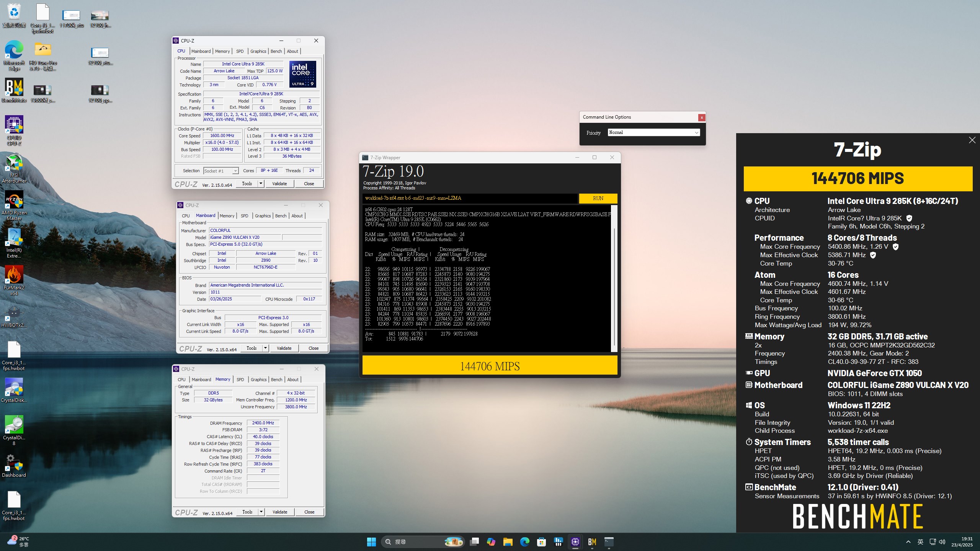The height and width of the screenshot is (551, 980).
Task: Click Validate in the top CPU-Z window
Action: [x=279, y=184]
